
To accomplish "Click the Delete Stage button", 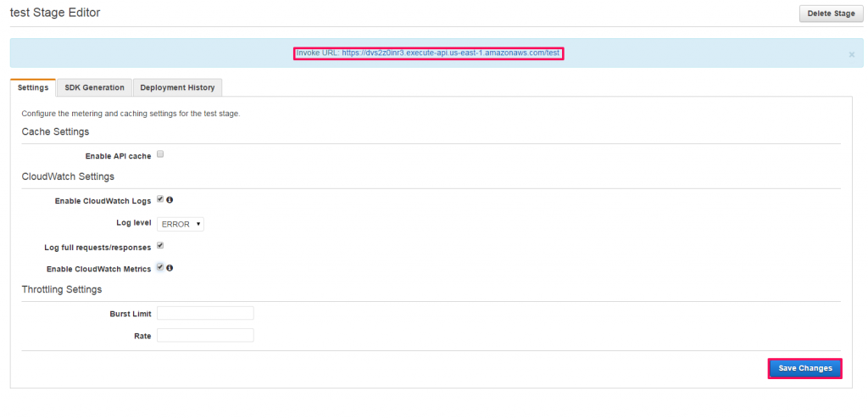I will tap(831, 14).
